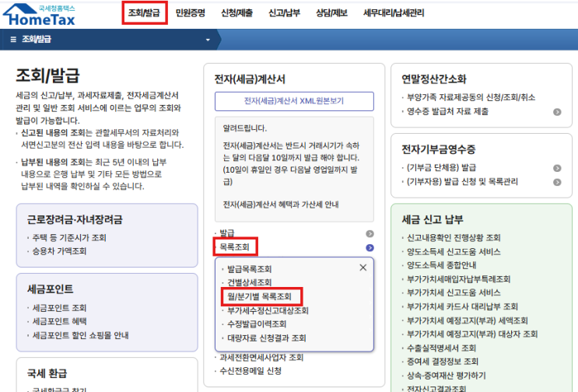Open 부양가족 자료제공동의 신청/조회/취소
This screenshot has height=392, width=578.
tap(471, 97)
